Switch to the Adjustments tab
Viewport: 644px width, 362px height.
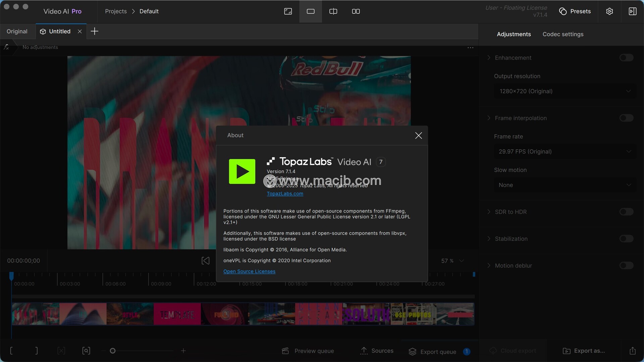click(x=514, y=34)
